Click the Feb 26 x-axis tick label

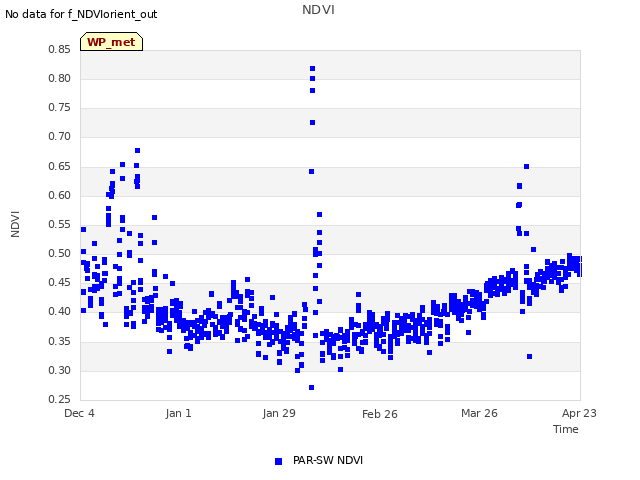point(380,414)
